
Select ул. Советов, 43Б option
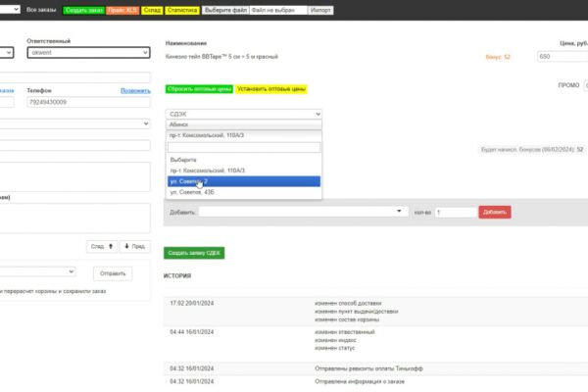[244, 192]
